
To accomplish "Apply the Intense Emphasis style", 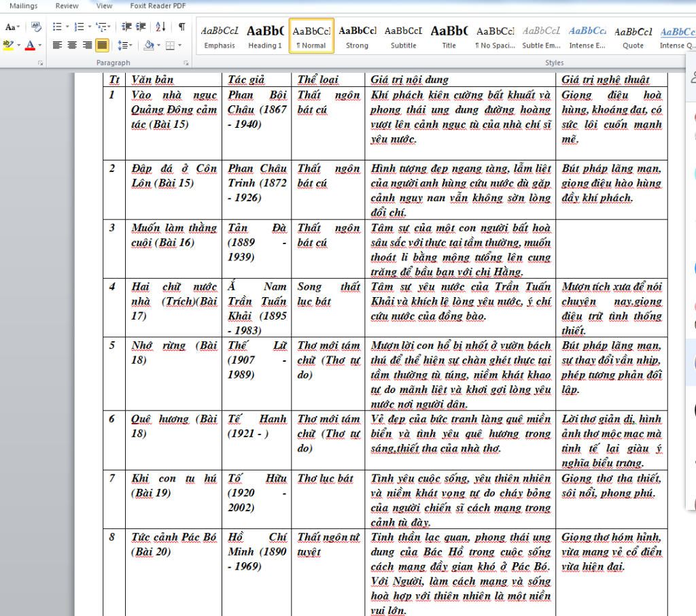I will pyautogui.click(x=587, y=37).
